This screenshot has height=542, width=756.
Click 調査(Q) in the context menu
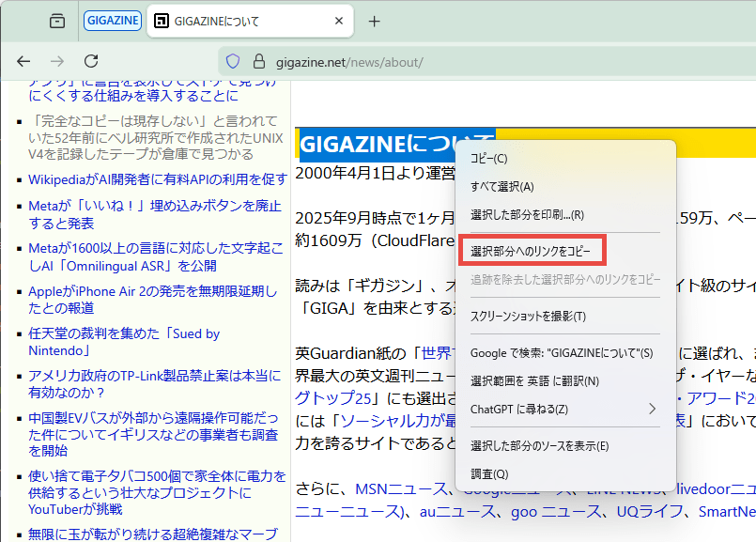pos(488,474)
